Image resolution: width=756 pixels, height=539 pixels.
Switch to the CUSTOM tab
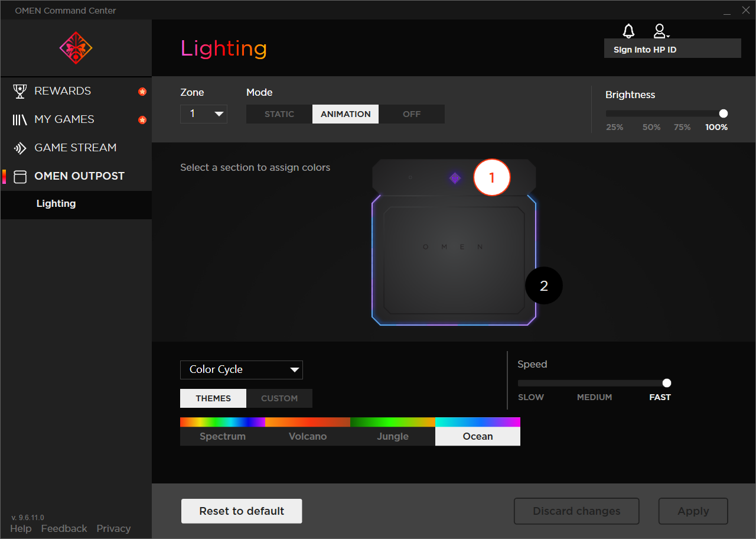tap(279, 398)
